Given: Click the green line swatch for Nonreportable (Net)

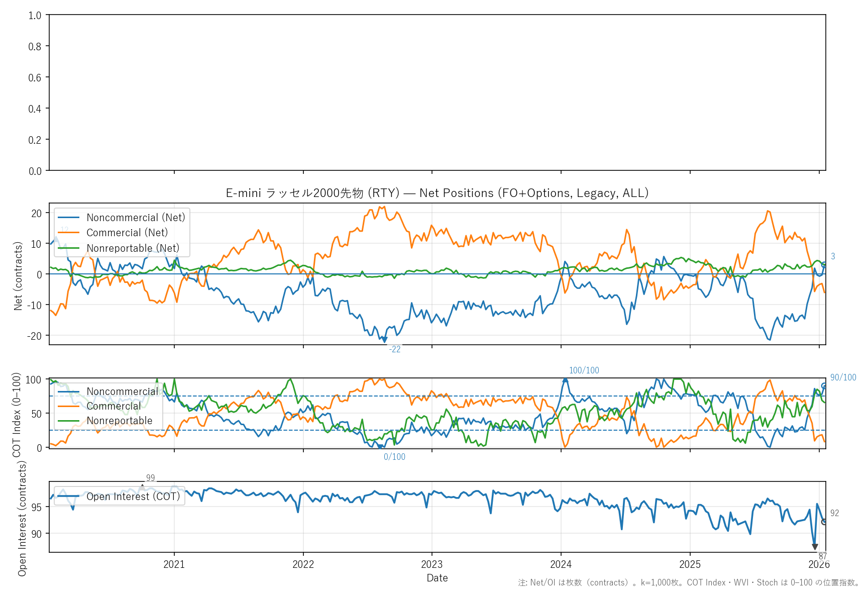Looking at the screenshot, I should pos(68,248).
